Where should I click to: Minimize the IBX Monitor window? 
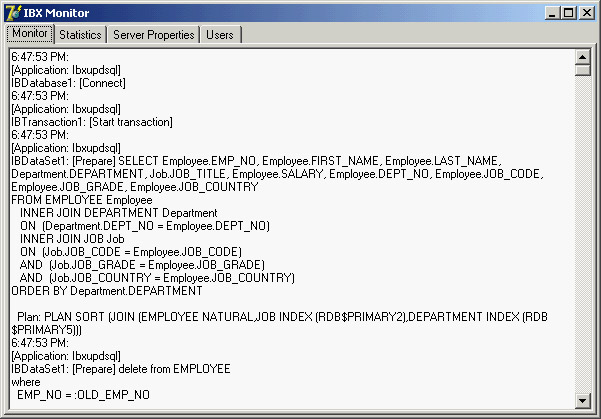[x=551, y=13]
